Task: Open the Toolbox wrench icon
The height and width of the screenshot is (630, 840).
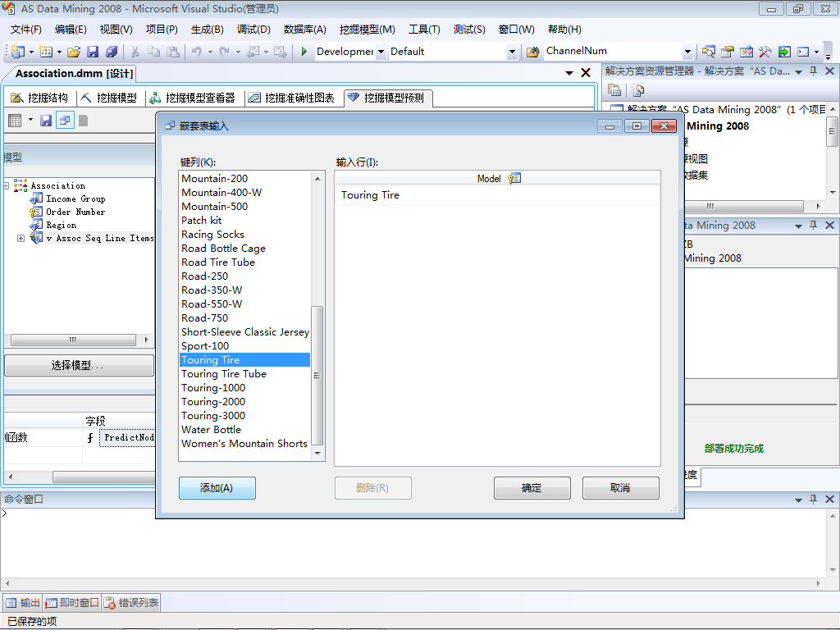Action: (765, 52)
